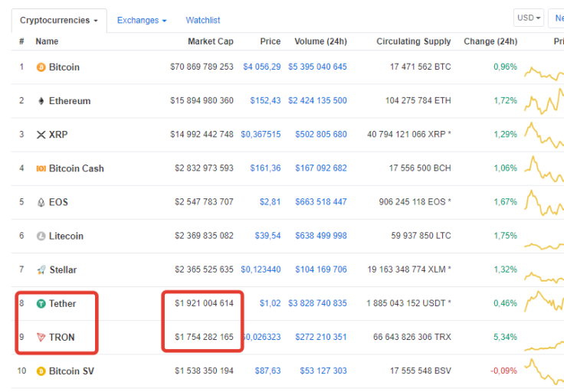The height and width of the screenshot is (392, 564).
Task: Click Ethereum price $152,43
Action: (x=265, y=100)
